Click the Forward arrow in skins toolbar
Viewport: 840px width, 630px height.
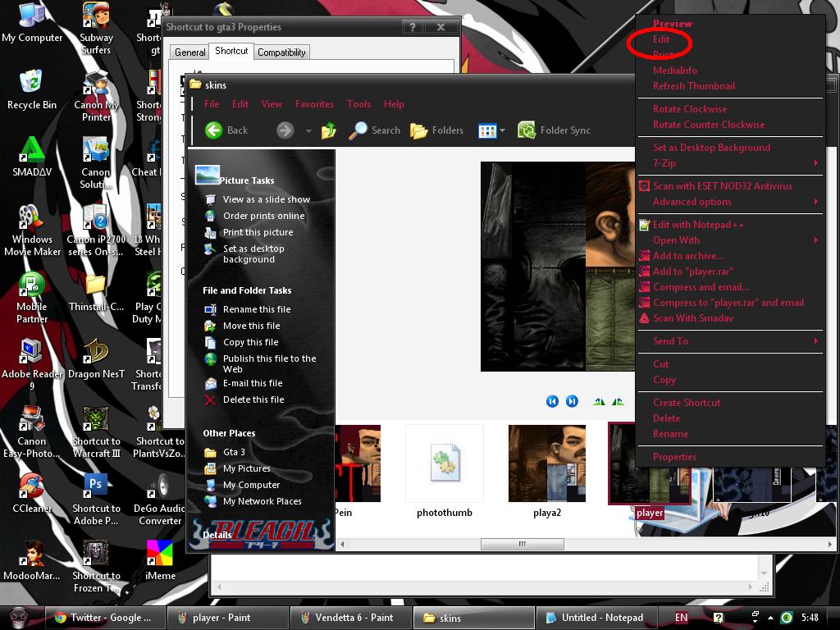point(285,130)
